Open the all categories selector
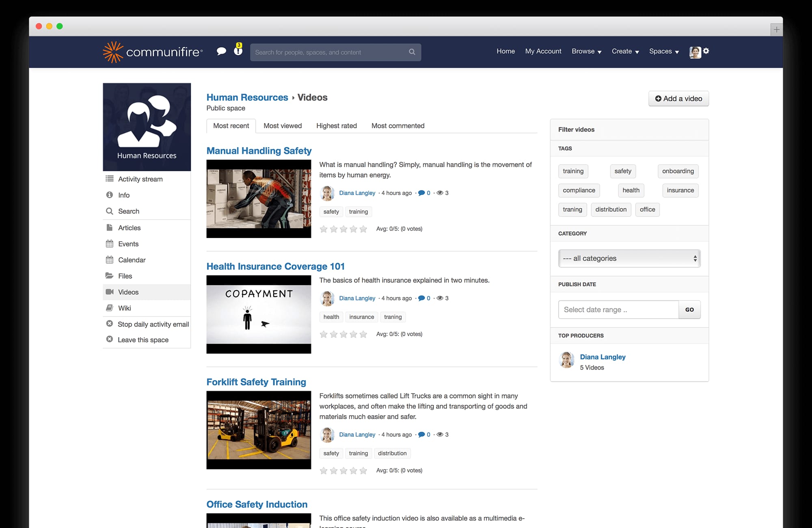The image size is (812, 528). (629, 258)
